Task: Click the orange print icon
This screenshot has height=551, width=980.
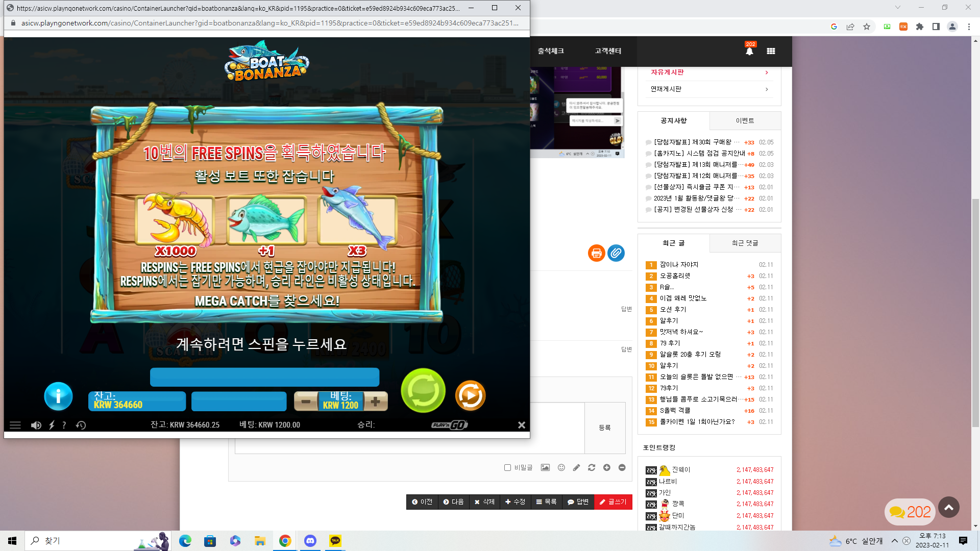Action: pyautogui.click(x=596, y=253)
